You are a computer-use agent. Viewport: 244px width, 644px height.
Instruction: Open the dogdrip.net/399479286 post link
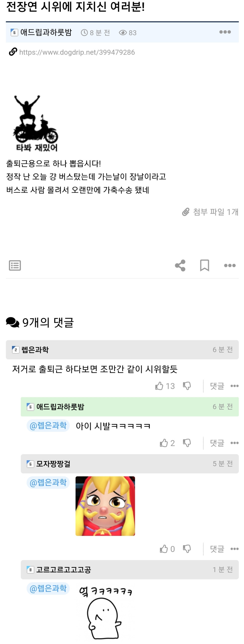point(77,52)
